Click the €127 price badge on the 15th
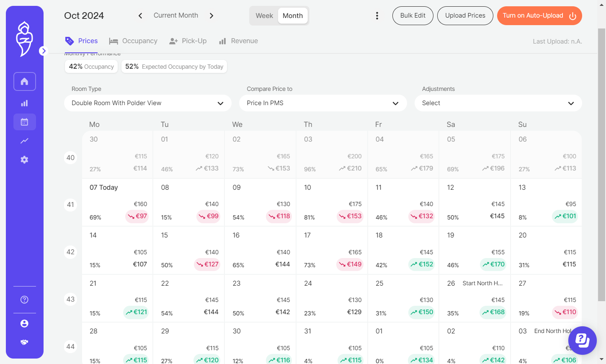The image size is (606, 364). [x=208, y=264]
